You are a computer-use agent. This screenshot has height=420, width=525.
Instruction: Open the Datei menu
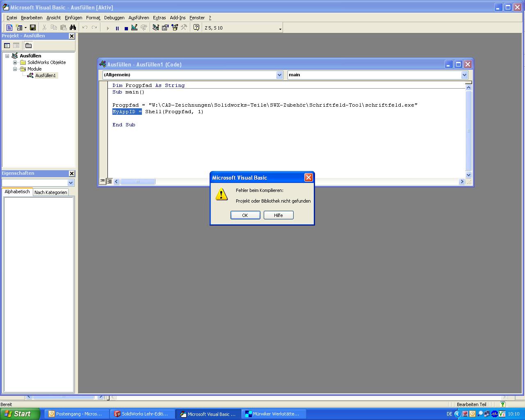pos(12,18)
